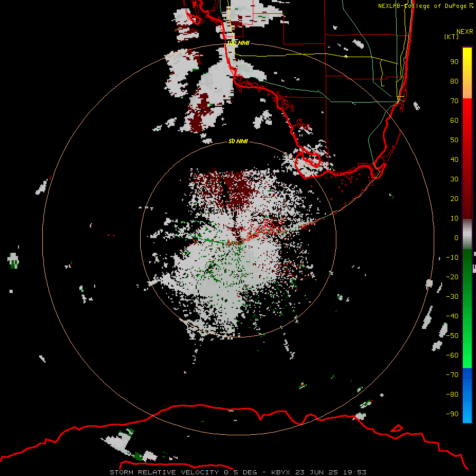Click the blue bottom segment of color bar
Viewport: 476px width, 476px height.
[x=467, y=396]
